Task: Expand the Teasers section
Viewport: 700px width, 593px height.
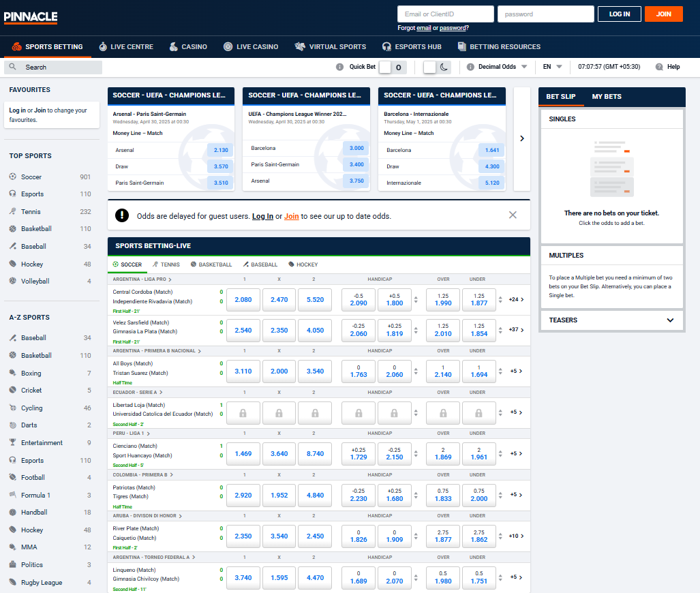Action: pyautogui.click(x=670, y=320)
